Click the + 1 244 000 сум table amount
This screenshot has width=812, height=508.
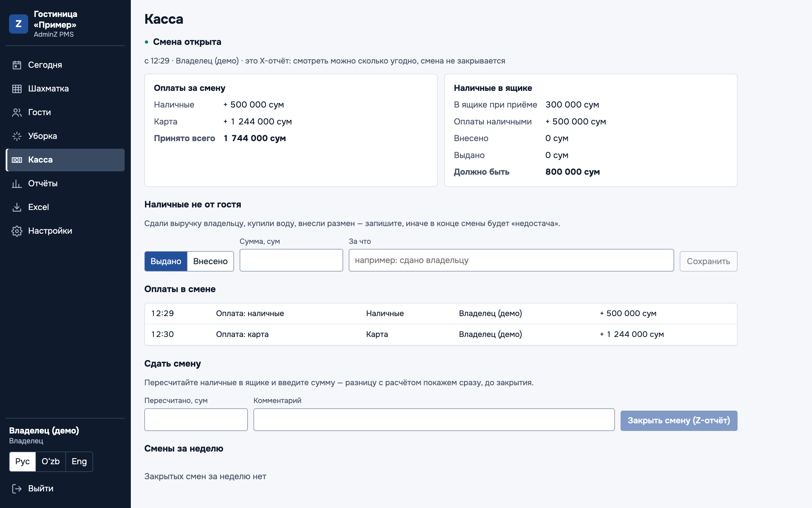tap(632, 334)
